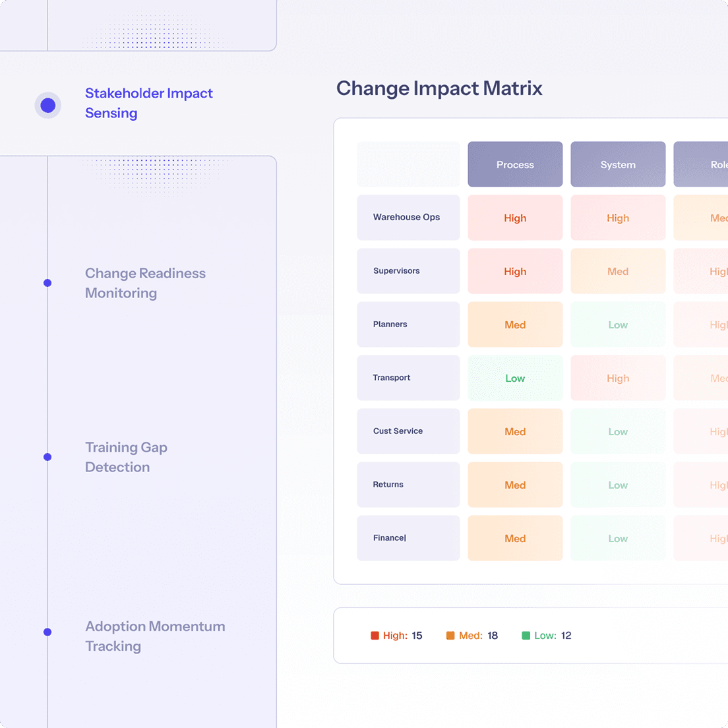
Task: Toggle Supervisors System cell from Med
Action: [x=618, y=271]
